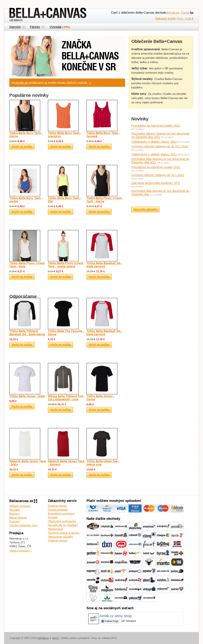Click the Visa Electron payment icon
The height and width of the screenshot is (644, 203).
tap(135, 508)
